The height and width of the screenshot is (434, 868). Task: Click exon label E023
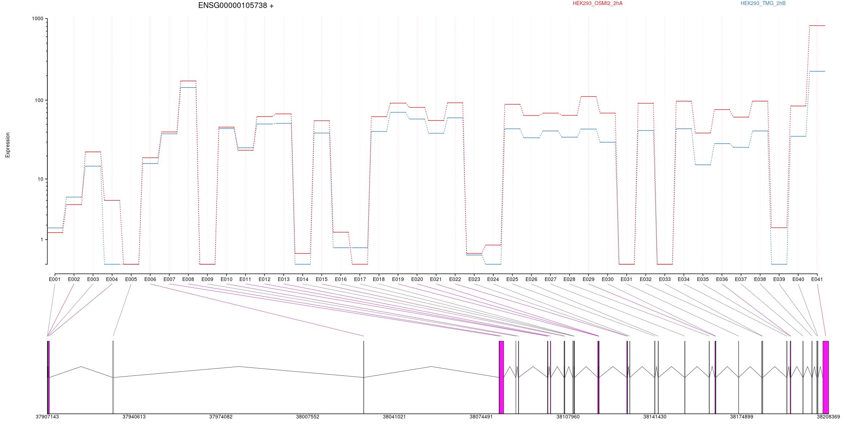(474, 279)
